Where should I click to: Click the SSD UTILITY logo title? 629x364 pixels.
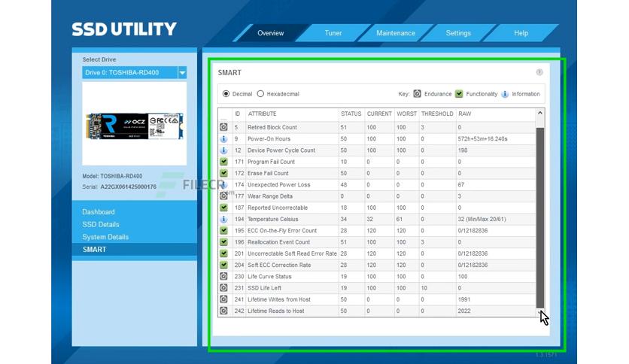coord(124,29)
